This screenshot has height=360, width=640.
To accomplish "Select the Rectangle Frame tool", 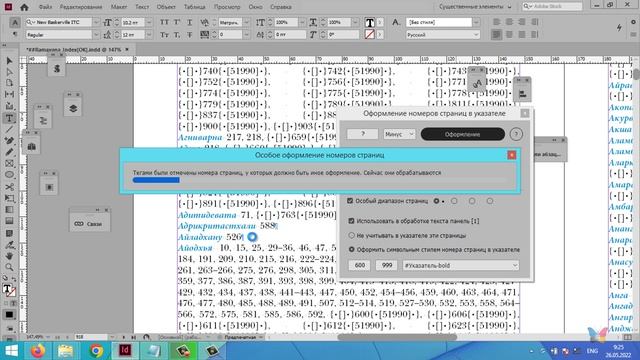I will point(9,164).
